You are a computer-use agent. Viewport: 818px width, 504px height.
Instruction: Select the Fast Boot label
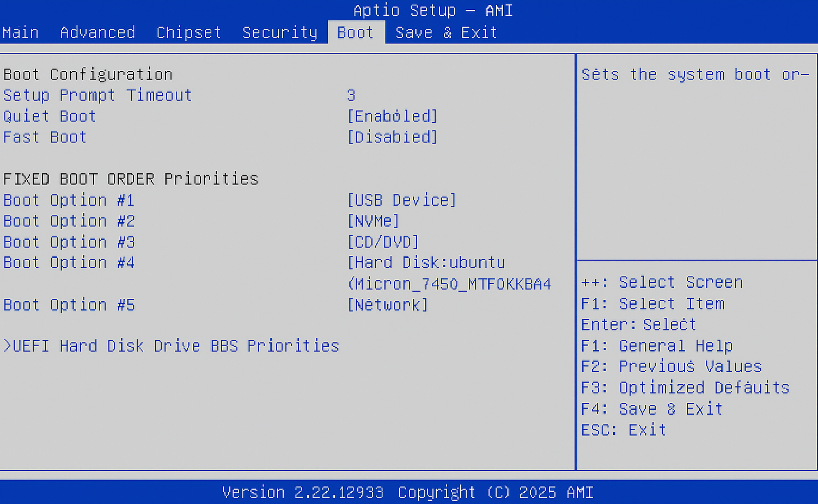(x=45, y=137)
